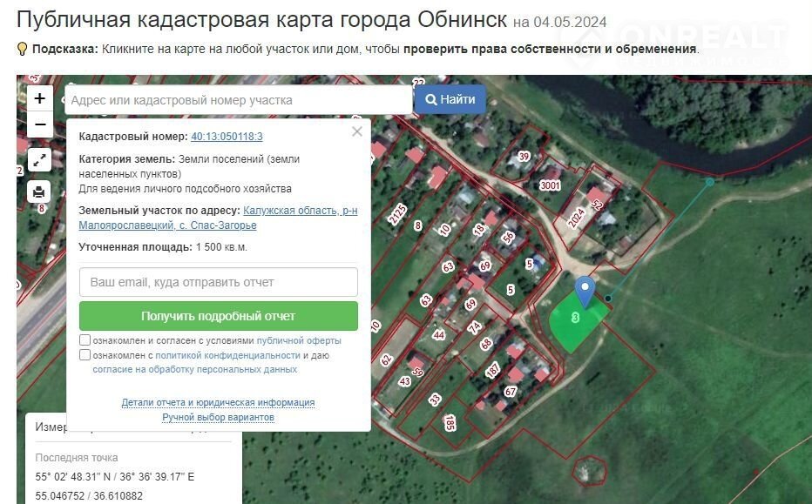Toggle fullscreen map view icon

point(39,160)
